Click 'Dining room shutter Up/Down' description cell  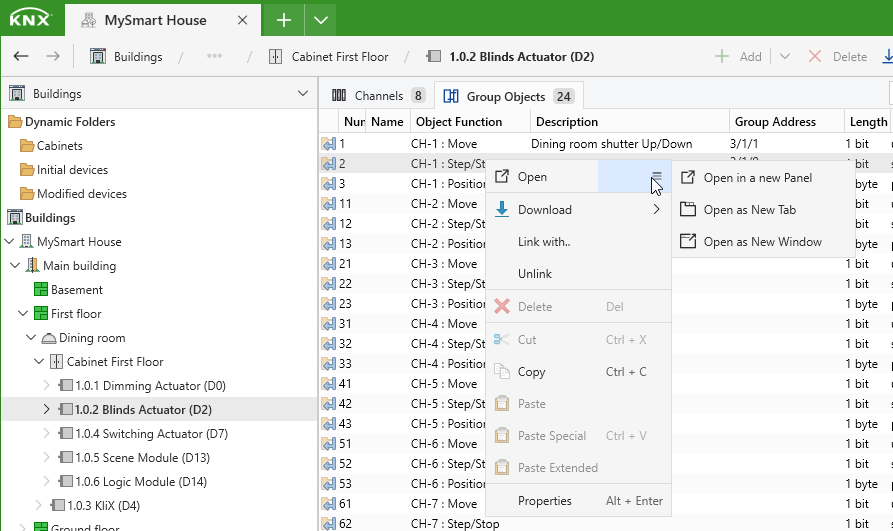coord(612,144)
